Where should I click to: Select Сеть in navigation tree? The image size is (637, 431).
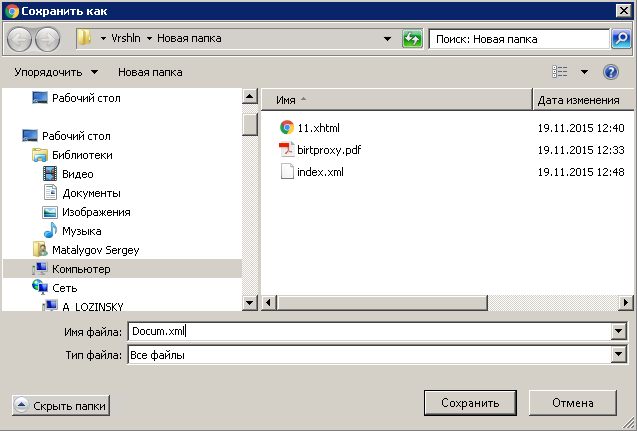pos(64,288)
